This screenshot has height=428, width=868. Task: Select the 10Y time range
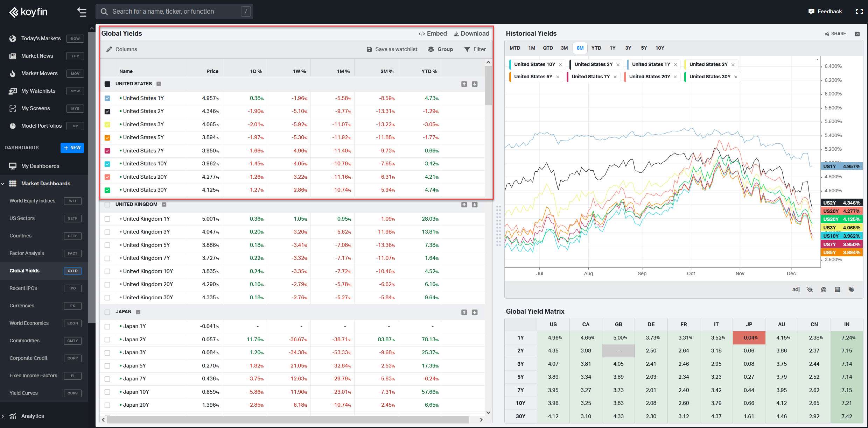pos(660,48)
